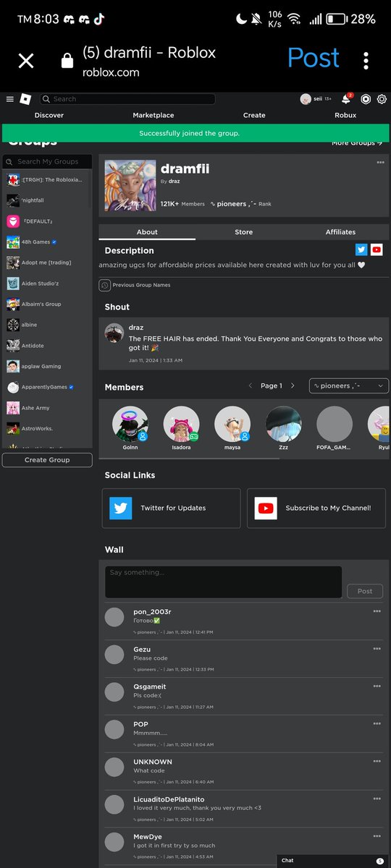391x868 pixels.
Task: Tap the site lock security icon
Action: click(67, 61)
